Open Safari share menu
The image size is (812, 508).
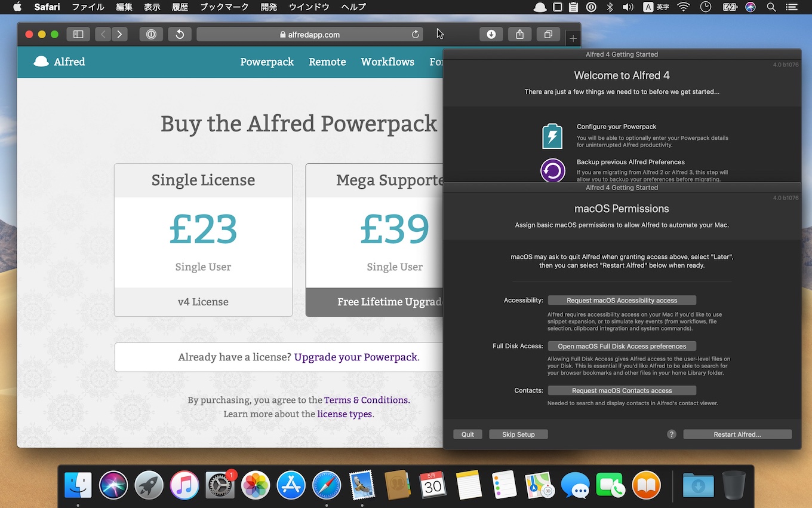(520, 35)
